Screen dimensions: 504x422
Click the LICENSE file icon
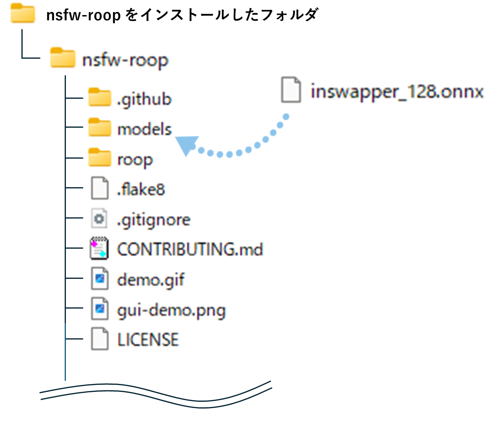(x=100, y=339)
